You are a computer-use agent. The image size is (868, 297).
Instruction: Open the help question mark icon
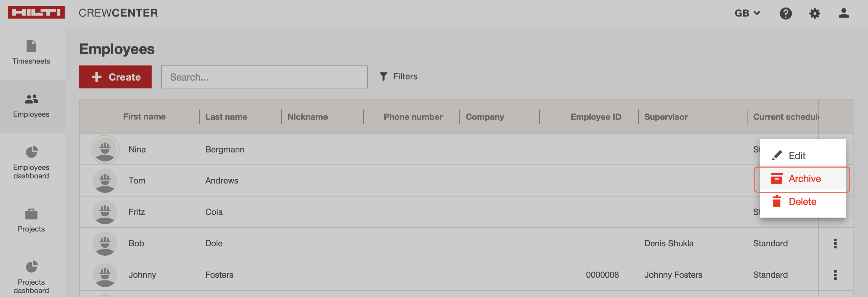pyautogui.click(x=786, y=14)
